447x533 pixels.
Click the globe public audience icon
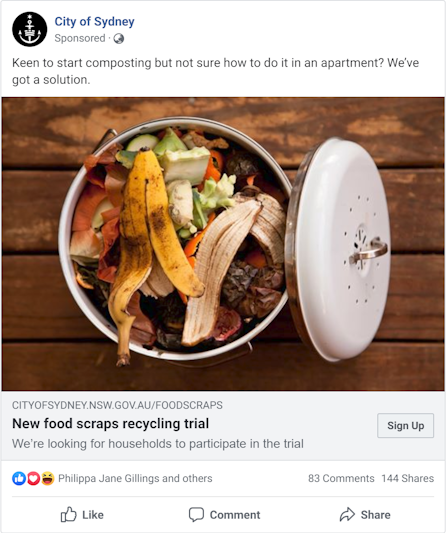(119, 39)
